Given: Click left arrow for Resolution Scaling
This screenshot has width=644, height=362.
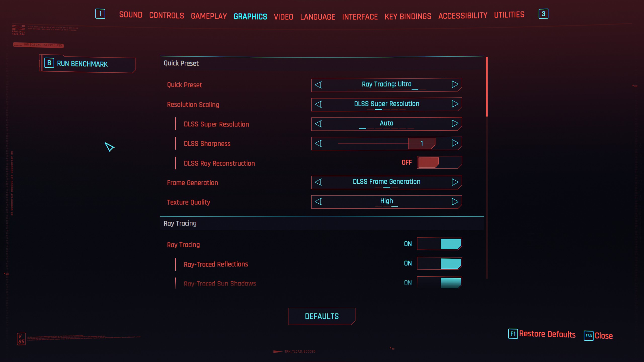Looking at the screenshot, I should coord(318,104).
